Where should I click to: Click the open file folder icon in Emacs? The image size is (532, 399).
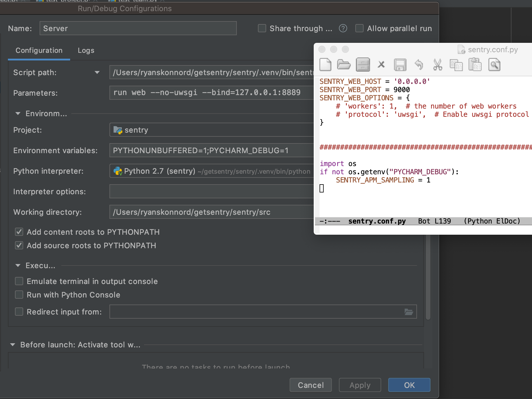click(x=344, y=65)
